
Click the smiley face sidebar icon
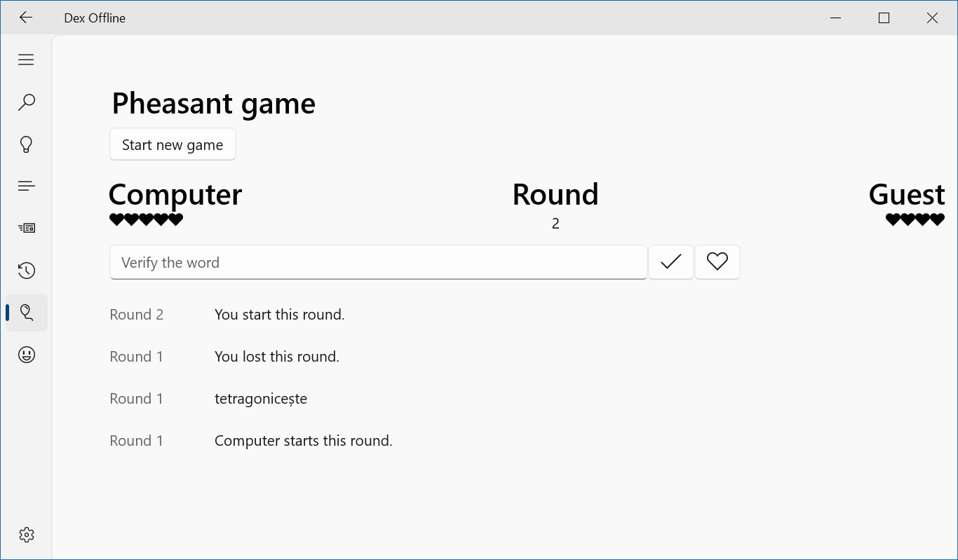pos(26,355)
